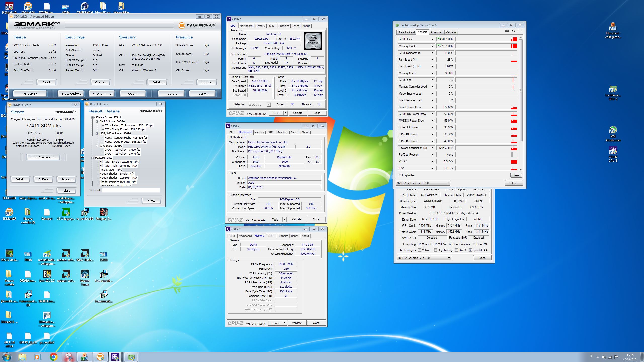Open MSI Afterburner desktop icon
Image resolution: width=644 pixels, height=362 pixels.
(x=613, y=134)
